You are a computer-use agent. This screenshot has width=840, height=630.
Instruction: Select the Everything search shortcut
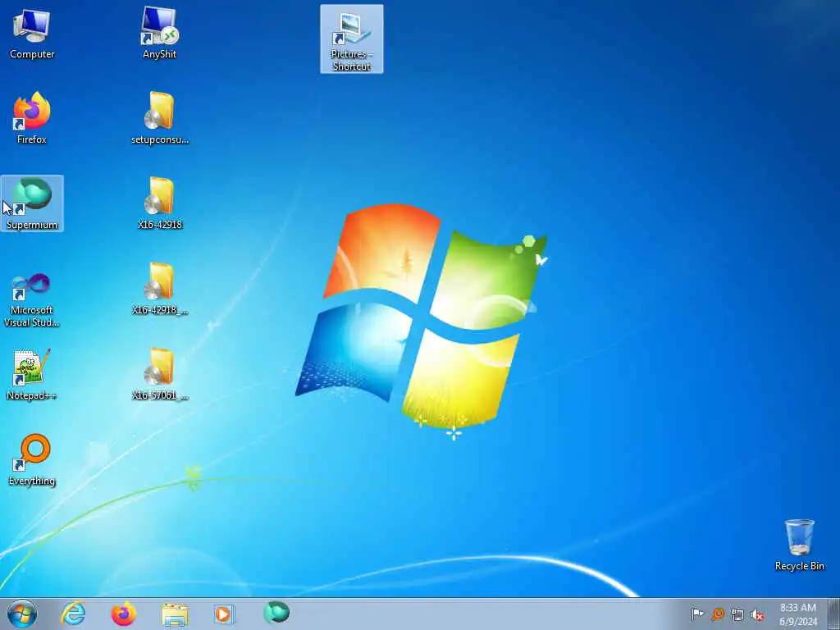coord(32,461)
